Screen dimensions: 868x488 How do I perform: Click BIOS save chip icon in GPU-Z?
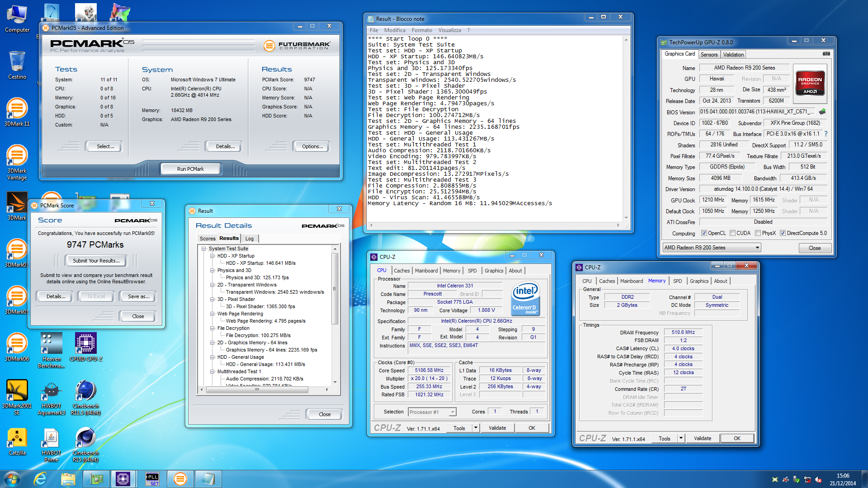click(822, 112)
